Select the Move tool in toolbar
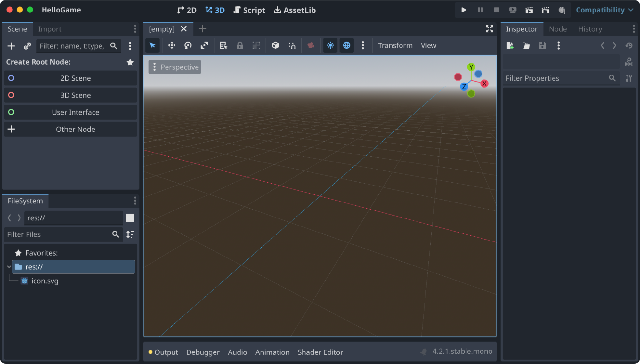 171,45
